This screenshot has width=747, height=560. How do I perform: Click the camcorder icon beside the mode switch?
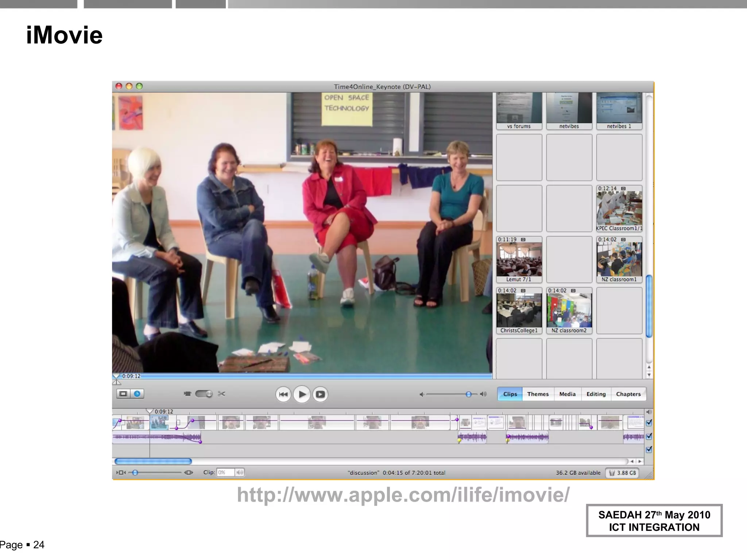click(x=187, y=394)
